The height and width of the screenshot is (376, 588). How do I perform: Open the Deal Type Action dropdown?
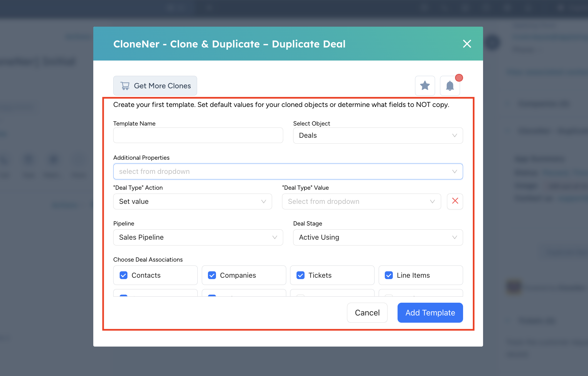[193, 202]
